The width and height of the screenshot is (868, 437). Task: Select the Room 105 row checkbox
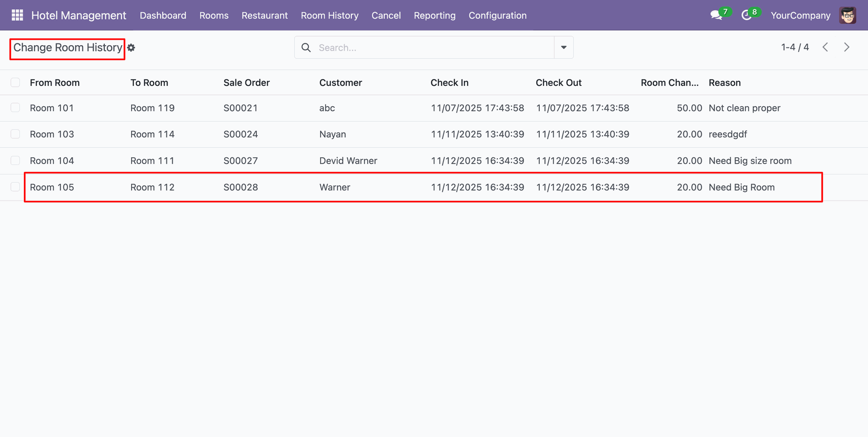(x=15, y=187)
